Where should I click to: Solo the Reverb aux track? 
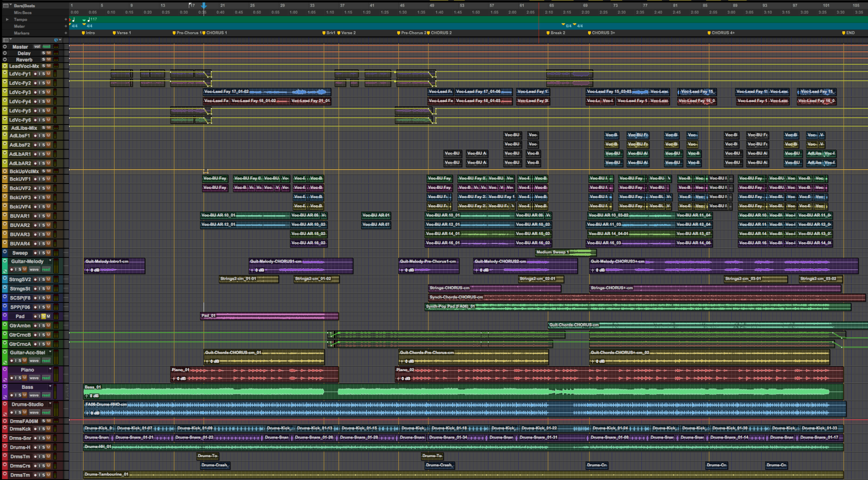tap(43, 60)
